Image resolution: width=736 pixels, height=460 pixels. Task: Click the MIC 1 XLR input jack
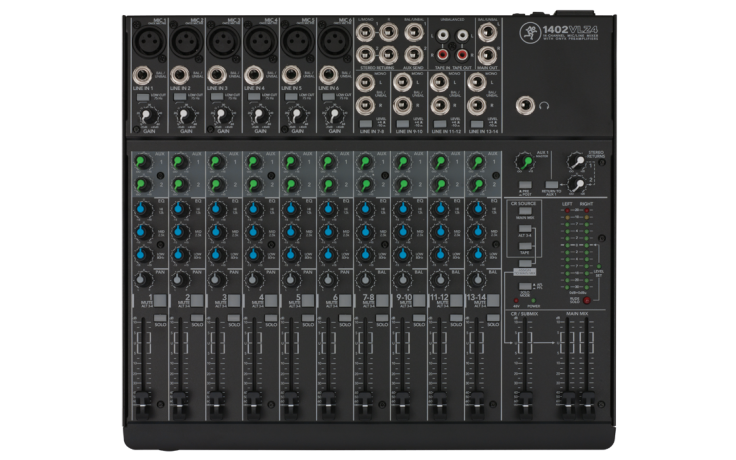[x=149, y=41]
